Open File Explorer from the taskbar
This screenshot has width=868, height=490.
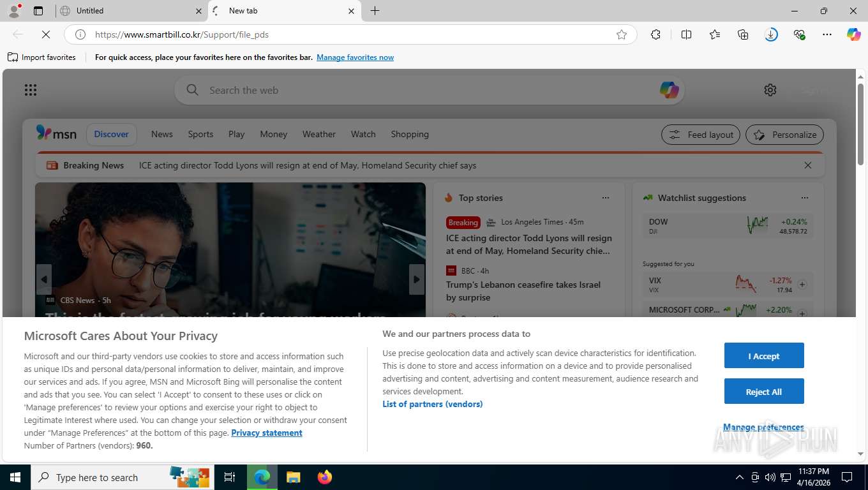293,477
